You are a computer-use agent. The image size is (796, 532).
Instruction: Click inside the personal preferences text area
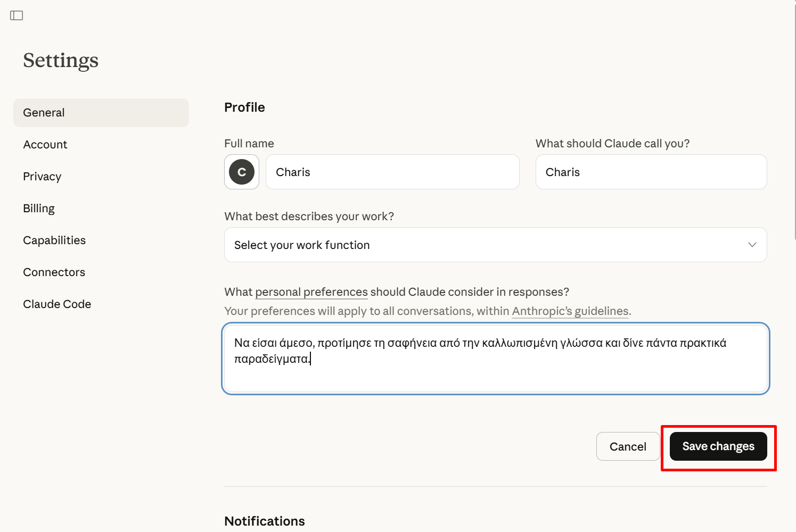click(x=495, y=372)
